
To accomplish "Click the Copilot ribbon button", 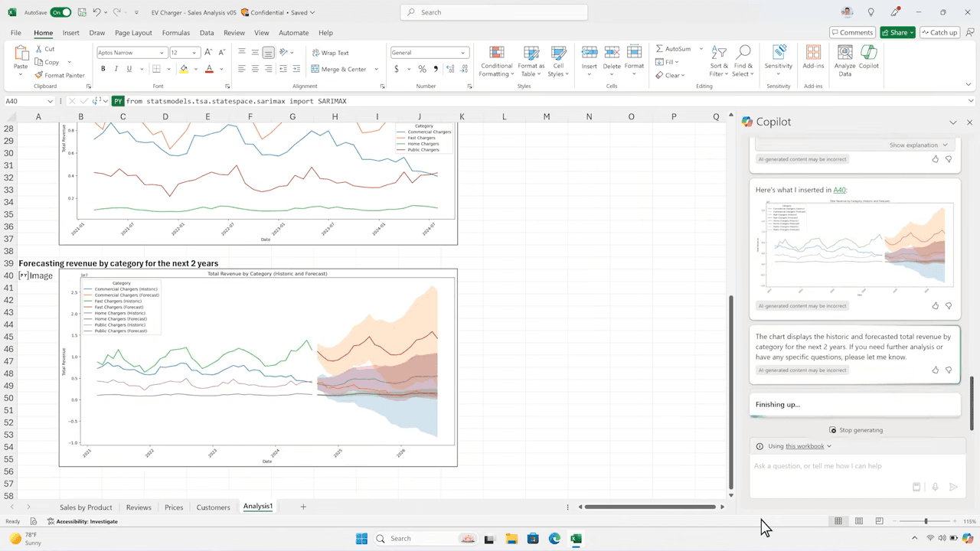I will coord(869,58).
